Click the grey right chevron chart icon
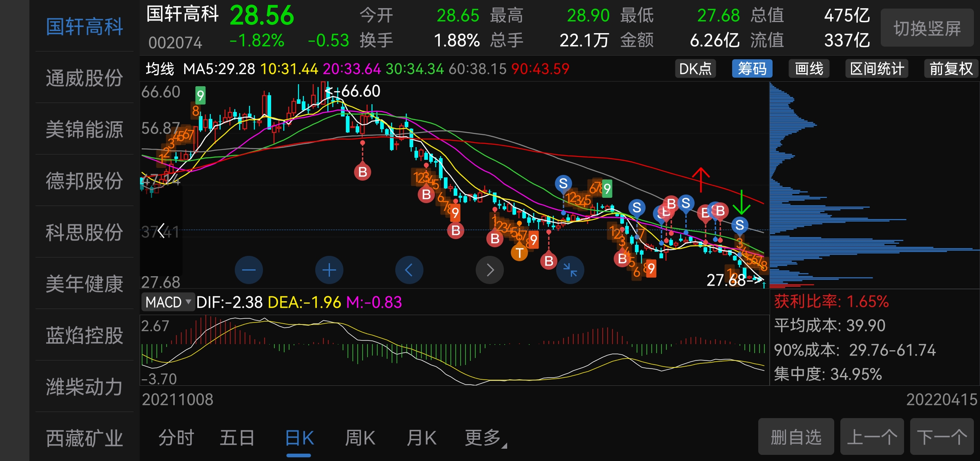The width and height of the screenshot is (980, 461). click(490, 270)
